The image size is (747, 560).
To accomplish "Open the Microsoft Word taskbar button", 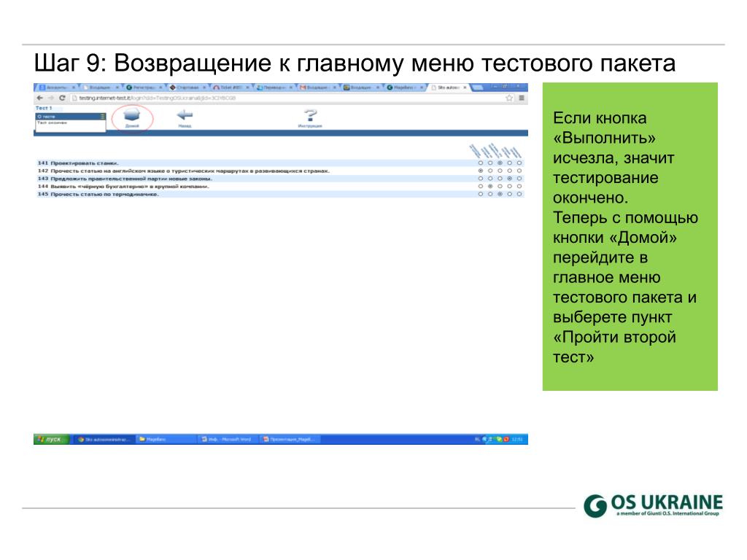I will click(227, 439).
